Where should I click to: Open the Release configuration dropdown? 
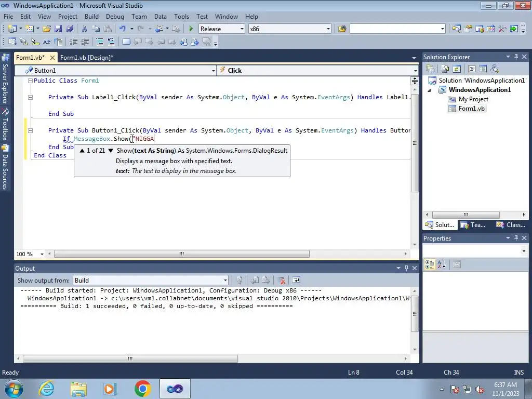coord(242,29)
